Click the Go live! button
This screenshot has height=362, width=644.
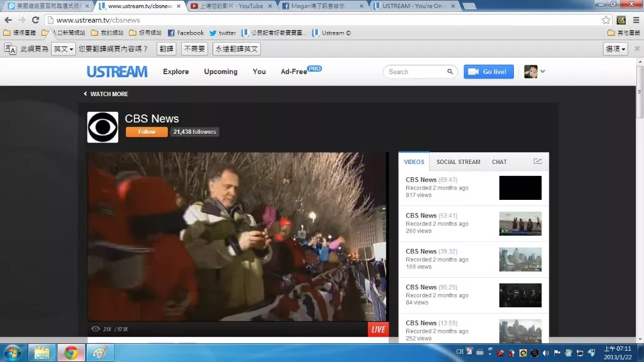click(489, 72)
